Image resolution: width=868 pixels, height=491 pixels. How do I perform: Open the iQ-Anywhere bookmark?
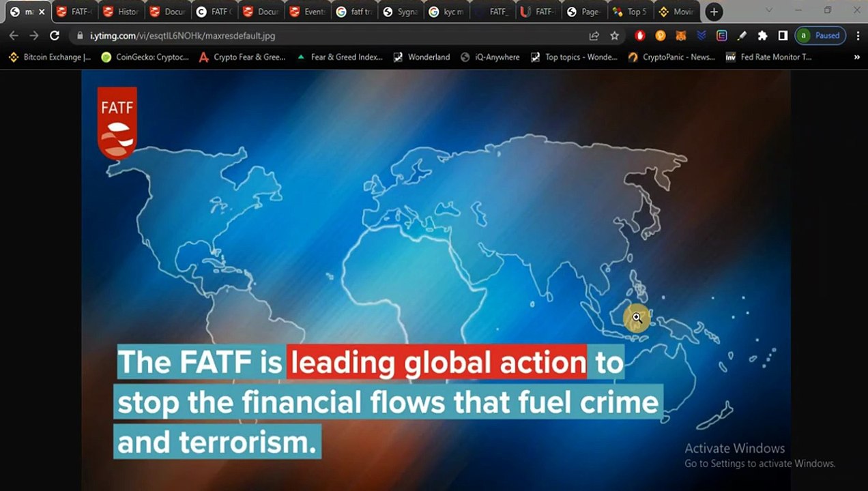click(x=490, y=57)
